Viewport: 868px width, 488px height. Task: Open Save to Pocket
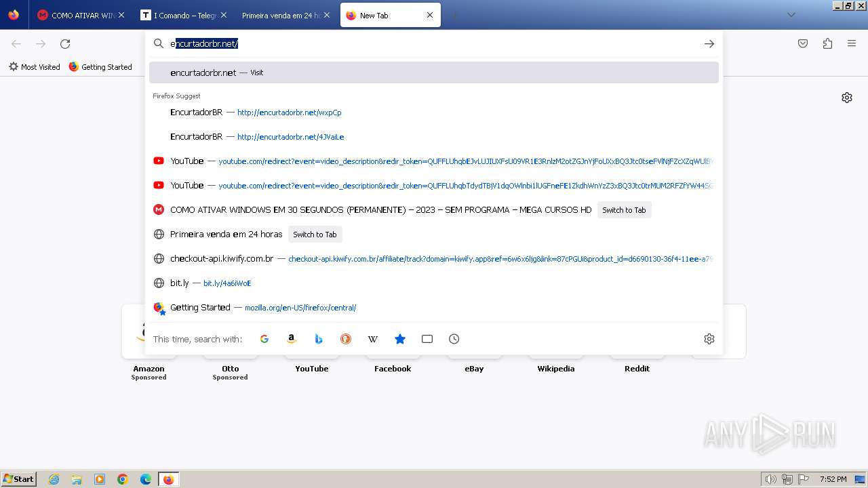point(803,43)
